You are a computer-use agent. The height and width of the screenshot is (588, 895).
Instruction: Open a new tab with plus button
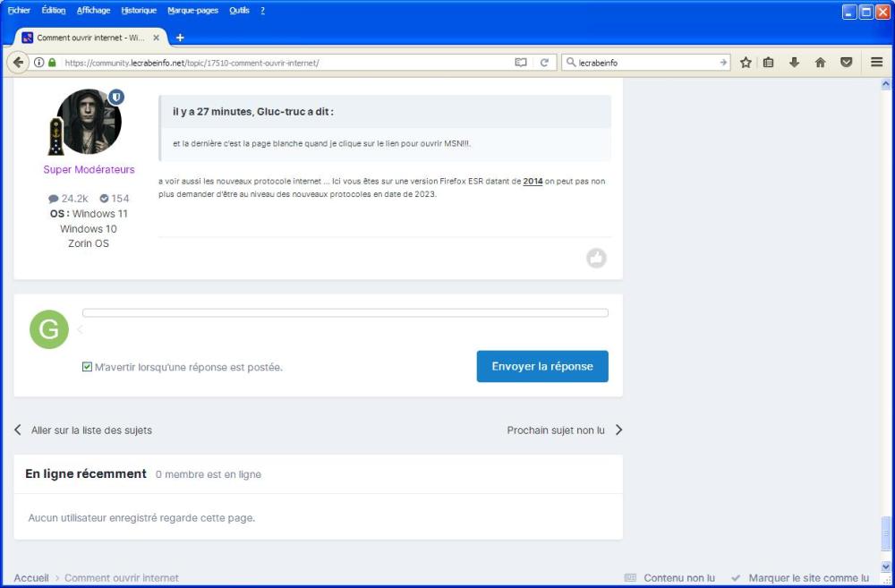click(180, 38)
